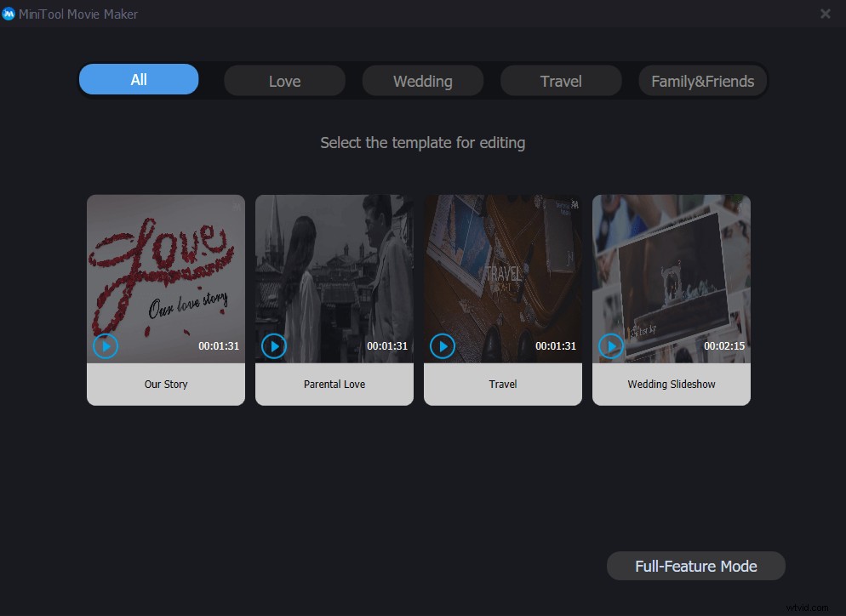Select the Wedding Slideshow template thumbnail
This screenshot has height=616, width=846.
[x=671, y=272]
